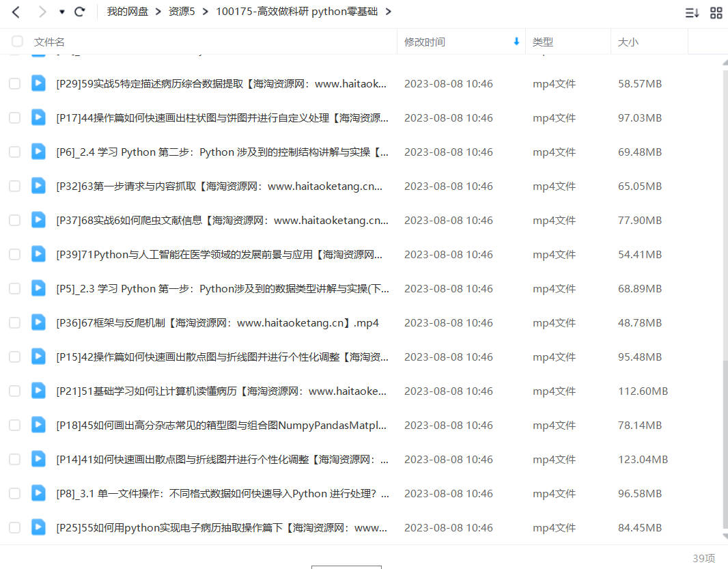Click video icon of [P39]71Python file
Screen dimensions: 728x569
(x=38, y=253)
